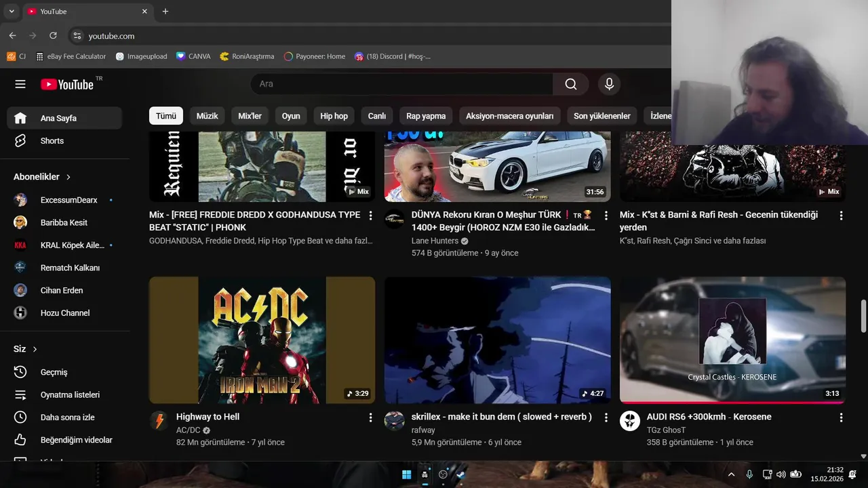Open the Lane Hunters channel avatar
The image size is (868, 488).
(394, 219)
